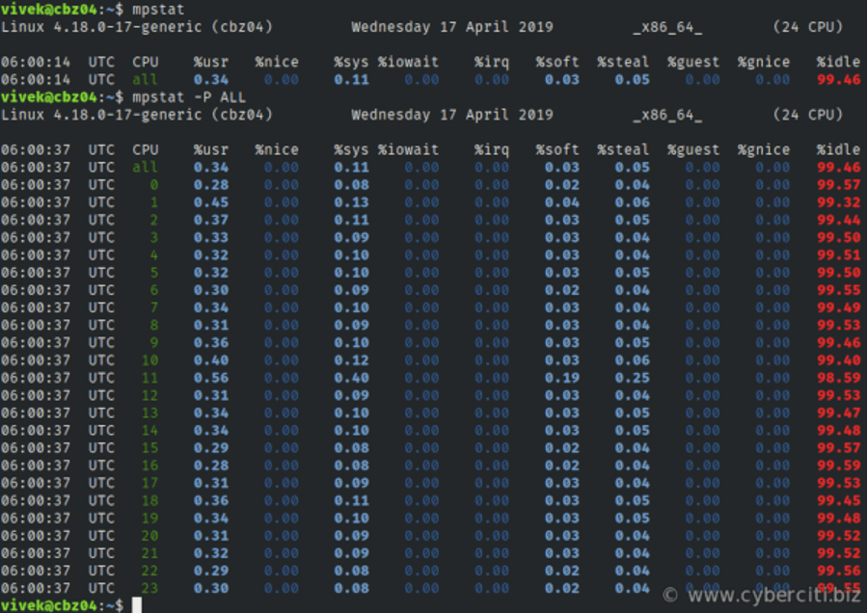Screen dimensions: 868x613
Task: Click idle value 99.32 in the CPU 1 row
Action: coord(839,202)
